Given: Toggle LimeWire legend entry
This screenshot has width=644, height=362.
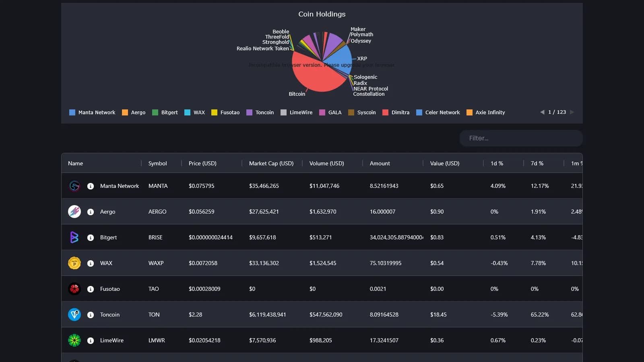Looking at the screenshot, I should (x=297, y=113).
